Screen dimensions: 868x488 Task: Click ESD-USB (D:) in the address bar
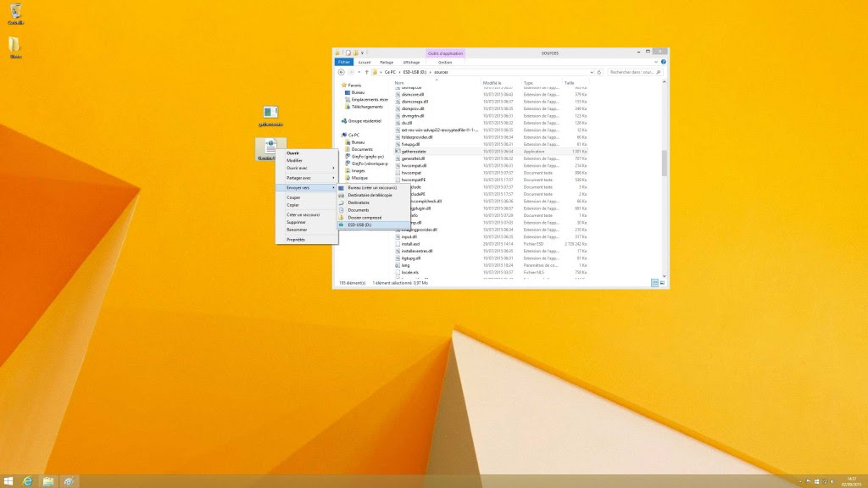click(415, 72)
